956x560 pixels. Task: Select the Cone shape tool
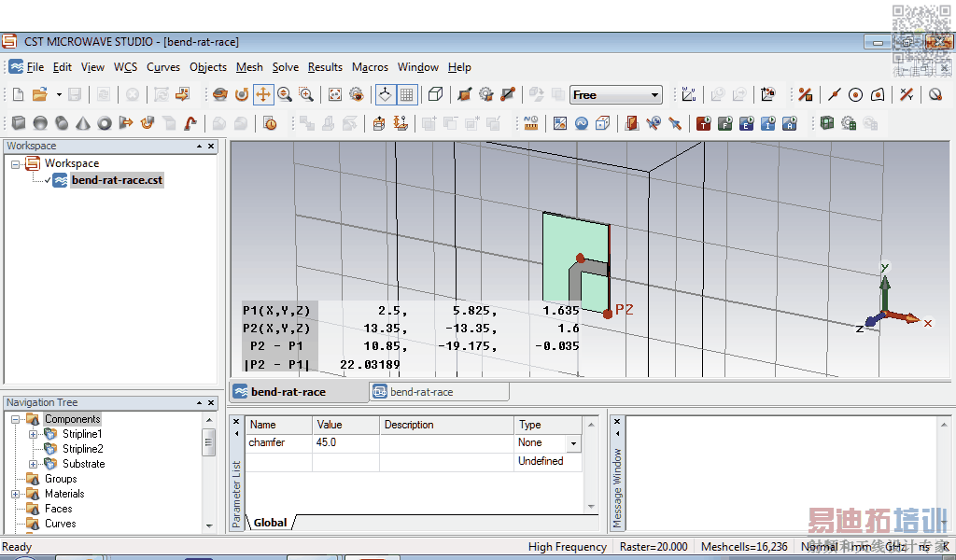click(x=82, y=123)
